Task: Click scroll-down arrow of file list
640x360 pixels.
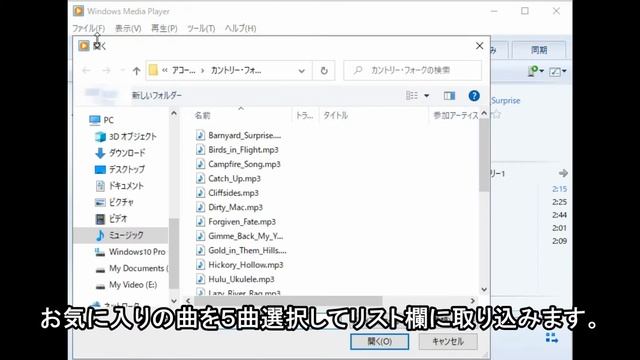Action: [x=484, y=289]
